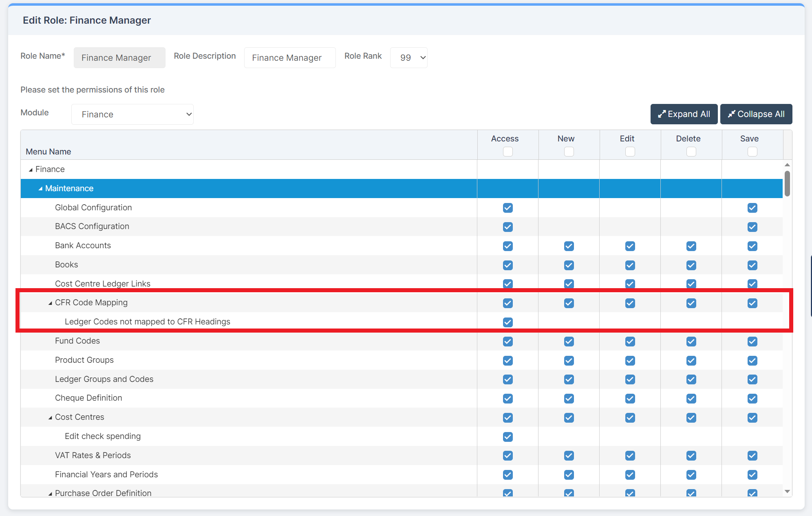Click the Role Description input field
Viewport: 812px width, 516px height.
point(289,57)
